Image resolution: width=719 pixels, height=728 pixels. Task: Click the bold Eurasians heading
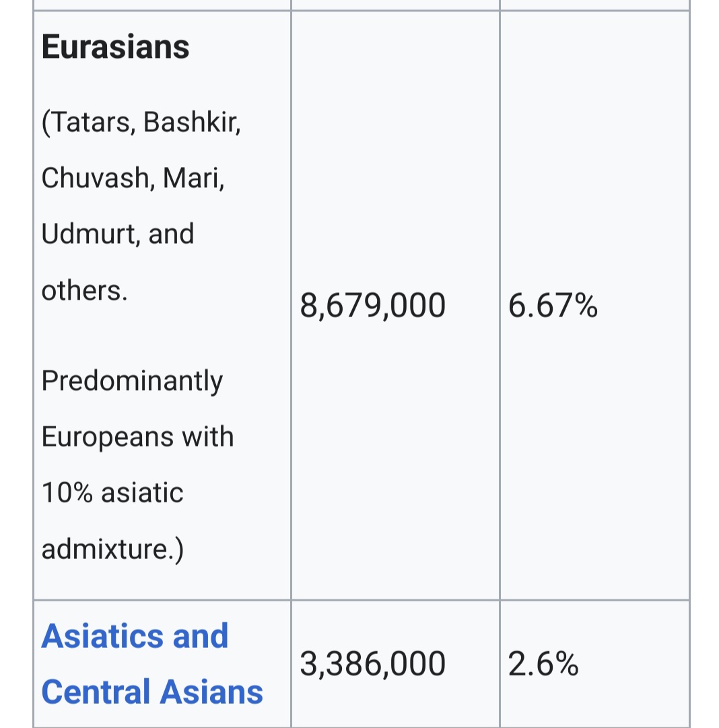pyautogui.click(x=115, y=47)
